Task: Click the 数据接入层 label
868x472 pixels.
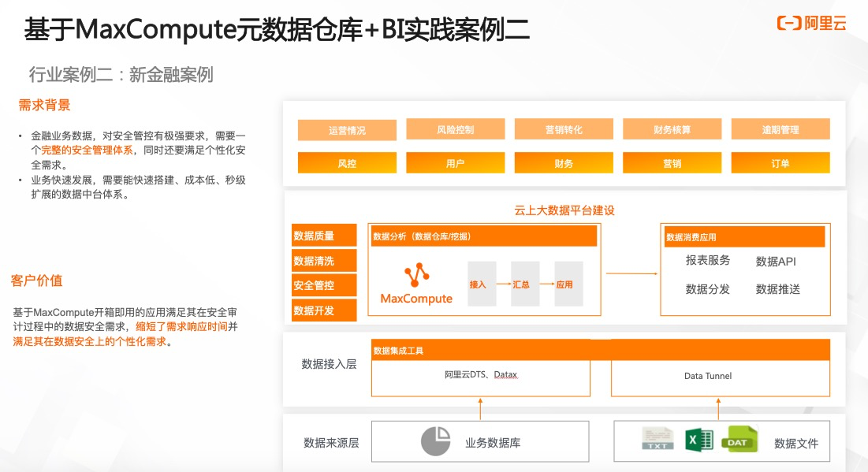Action: (329, 363)
